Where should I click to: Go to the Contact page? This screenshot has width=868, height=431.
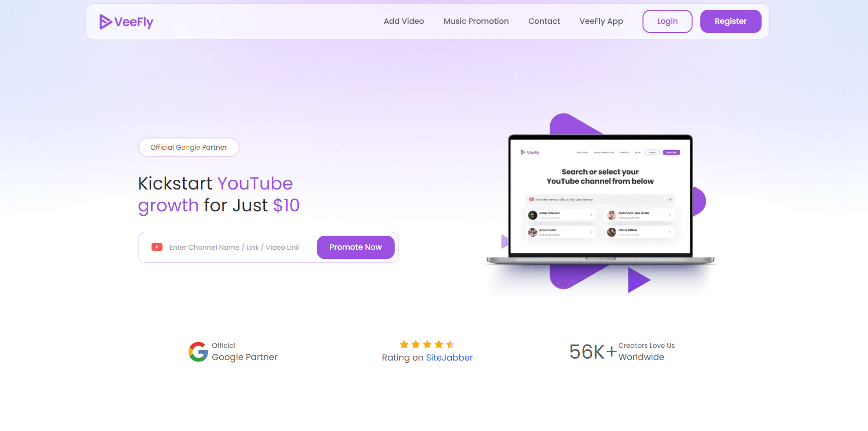point(544,21)
